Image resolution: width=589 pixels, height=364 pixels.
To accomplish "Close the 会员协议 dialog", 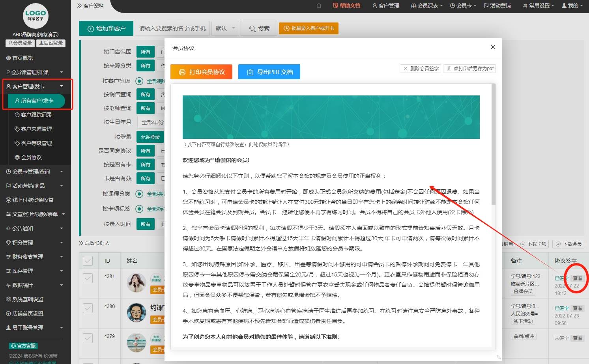I will [x=493, y=47].
